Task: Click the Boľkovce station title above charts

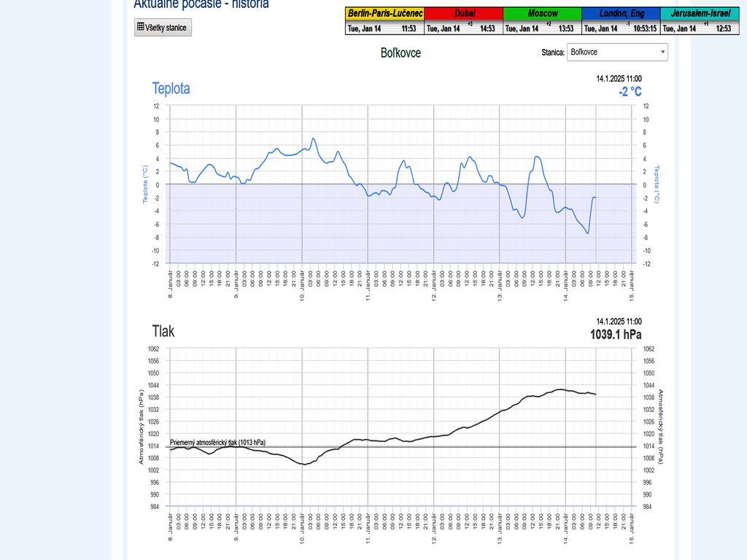Action: (x=400, y=52)
